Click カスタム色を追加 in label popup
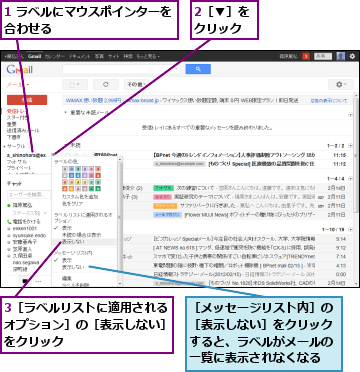This screenshot has height=372, width=360. [80, 197]
